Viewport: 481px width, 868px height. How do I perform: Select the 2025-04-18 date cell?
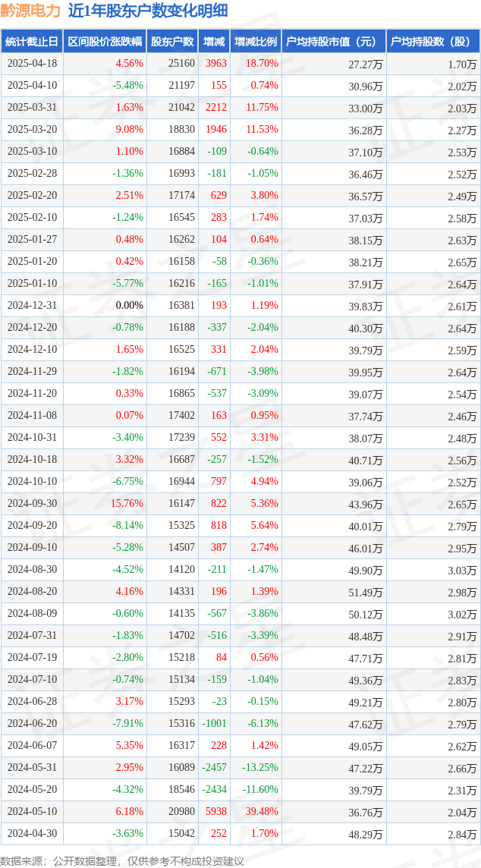click(x=33, y=64)
